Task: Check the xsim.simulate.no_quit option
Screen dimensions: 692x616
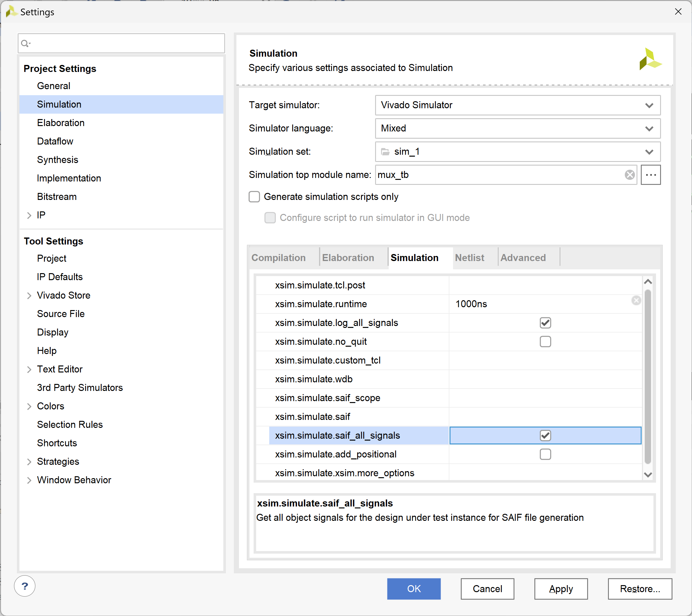Action: 545,342
